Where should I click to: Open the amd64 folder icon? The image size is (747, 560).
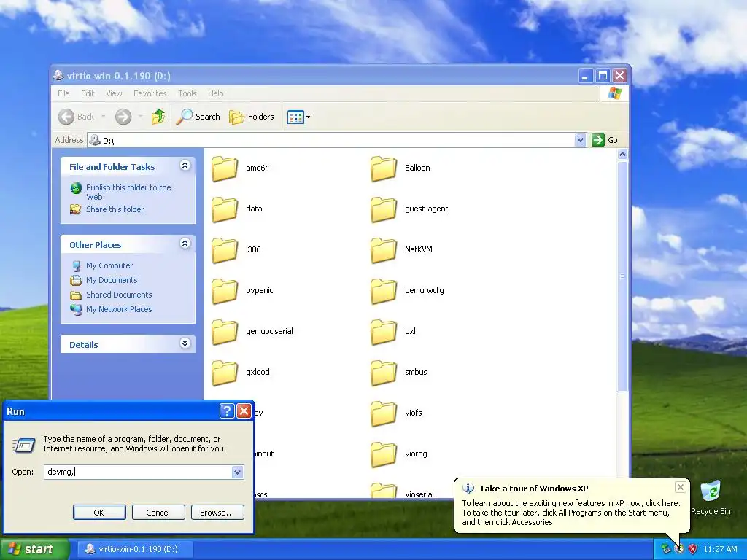[x=225, y=168]
